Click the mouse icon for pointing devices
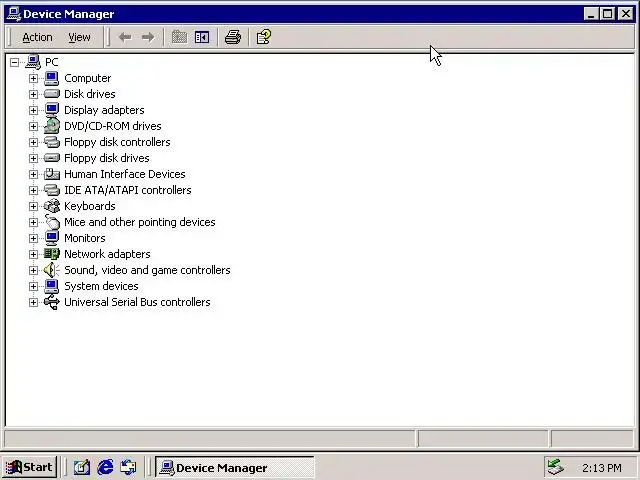The height and width of the screenshot is (480, 640). click(52, 222)
